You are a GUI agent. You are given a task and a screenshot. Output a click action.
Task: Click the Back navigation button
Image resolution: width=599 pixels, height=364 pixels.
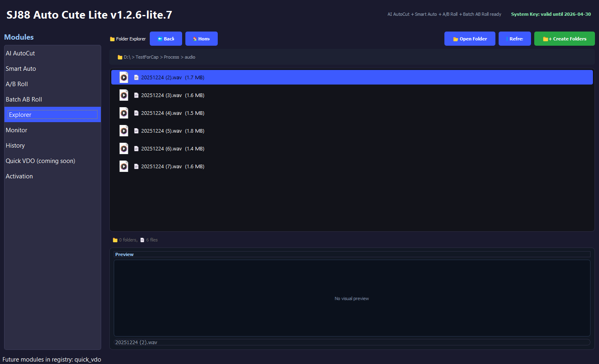pos(166,38)
